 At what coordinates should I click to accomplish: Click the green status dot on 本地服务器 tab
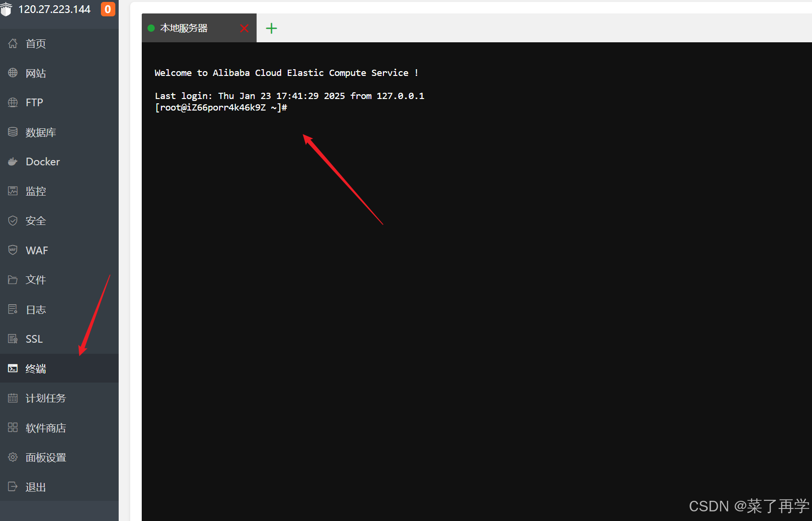151,28
